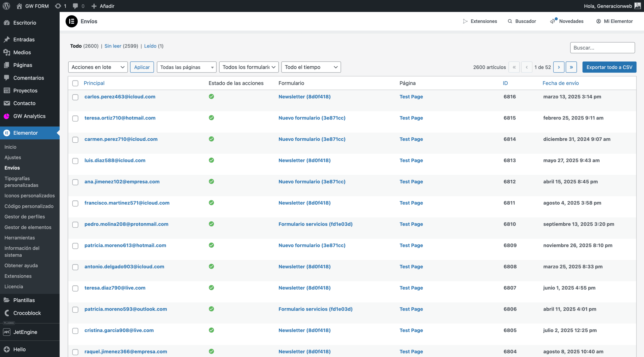Check the row for francisco.martinez571@icloud.com

coord(75,203)
